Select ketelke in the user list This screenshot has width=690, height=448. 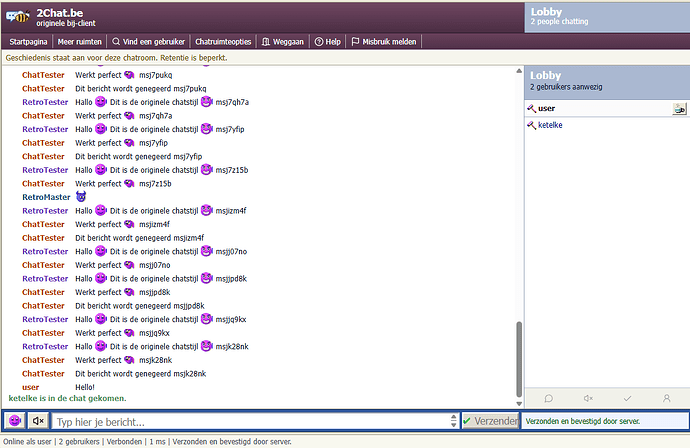[x=607, y=125]
